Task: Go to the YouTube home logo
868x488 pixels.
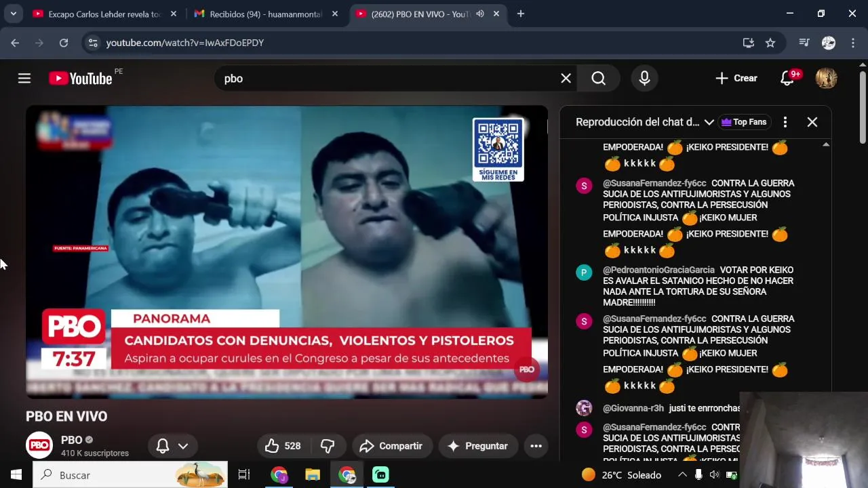Action: click(80, 79)
